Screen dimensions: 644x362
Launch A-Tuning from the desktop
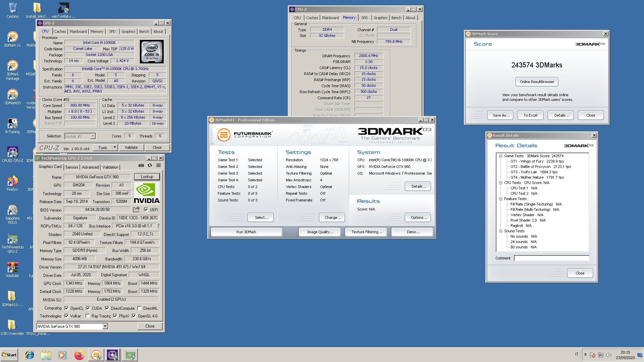pyautogui.click(x=12, y=126)
